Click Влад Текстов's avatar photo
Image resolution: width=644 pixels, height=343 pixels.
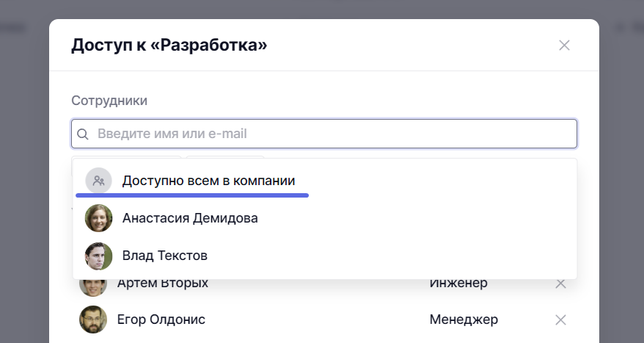tap(98, 256)
